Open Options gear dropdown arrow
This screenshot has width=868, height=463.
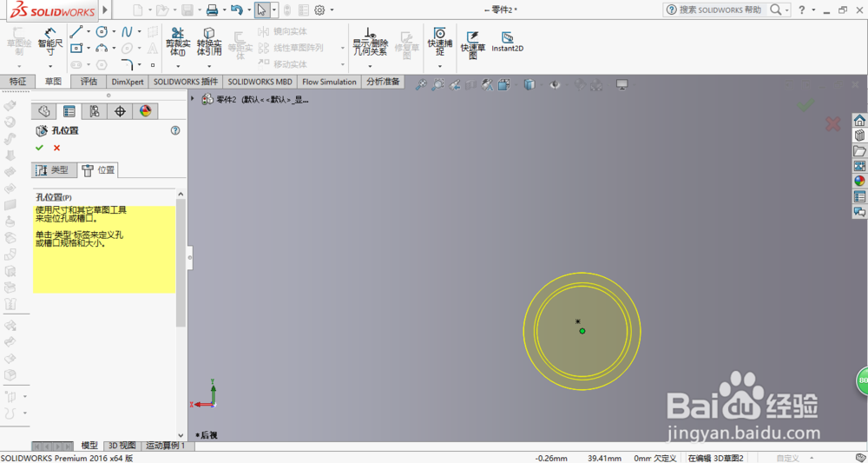coord(332,10)
